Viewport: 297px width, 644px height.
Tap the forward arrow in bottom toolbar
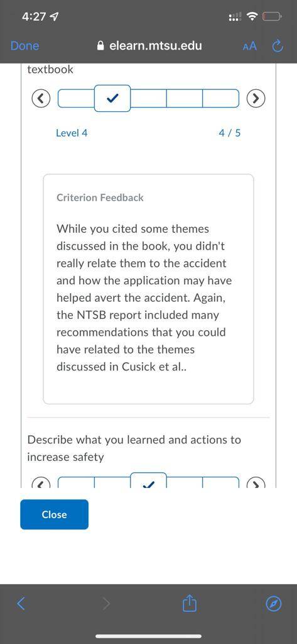(x=106, y=603)
